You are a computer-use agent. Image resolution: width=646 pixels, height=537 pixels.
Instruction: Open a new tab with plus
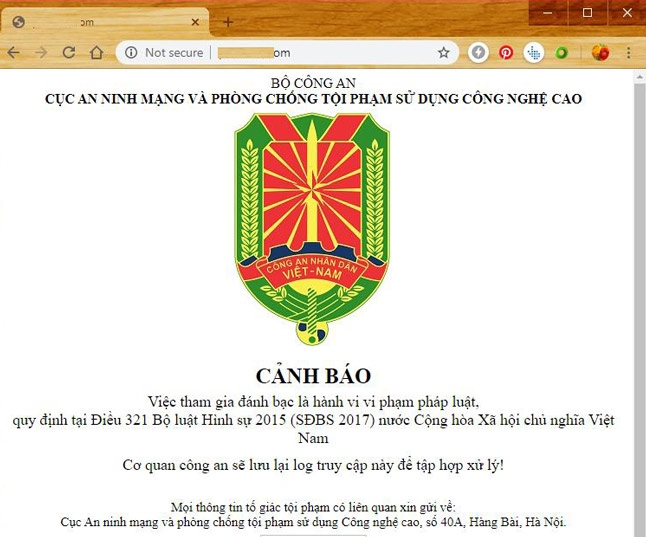pyautogui.click(x=228, y=22)
